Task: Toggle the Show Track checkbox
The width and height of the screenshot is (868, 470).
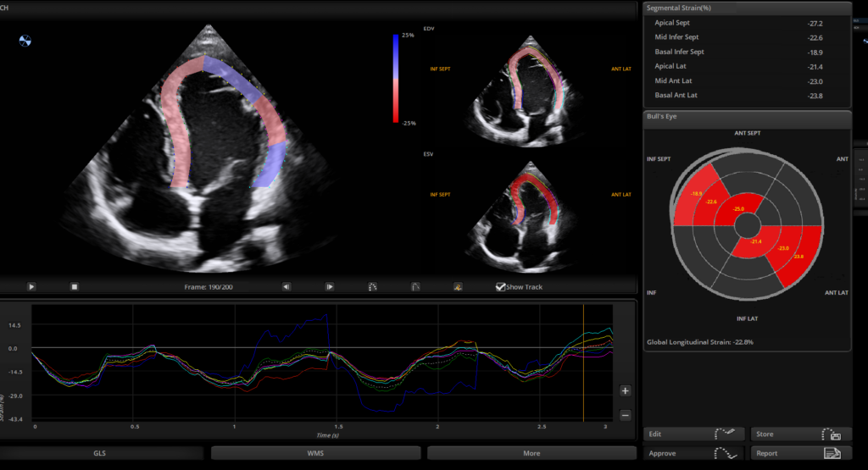Action: (x=500, y=286)
